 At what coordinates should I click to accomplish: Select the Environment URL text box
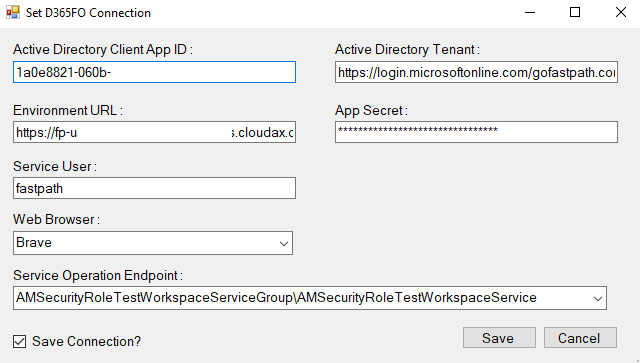coord(154,132)
